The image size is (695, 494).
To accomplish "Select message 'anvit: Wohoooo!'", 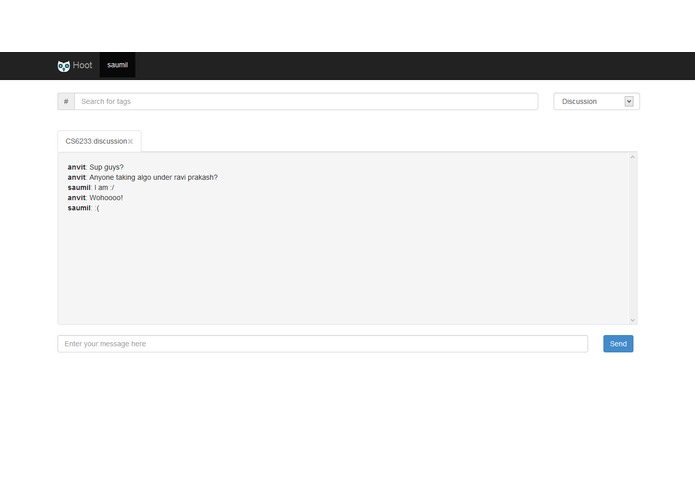I will click(x=95, y=198).
